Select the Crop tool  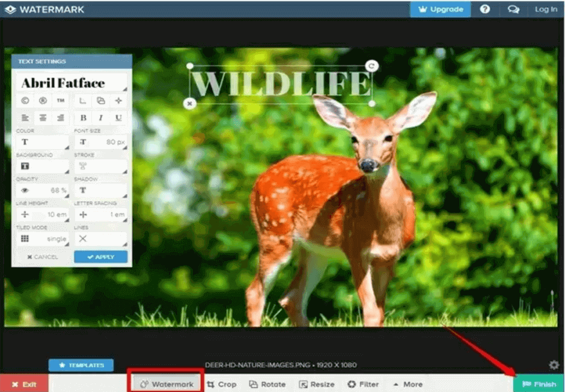pos(222,384)
